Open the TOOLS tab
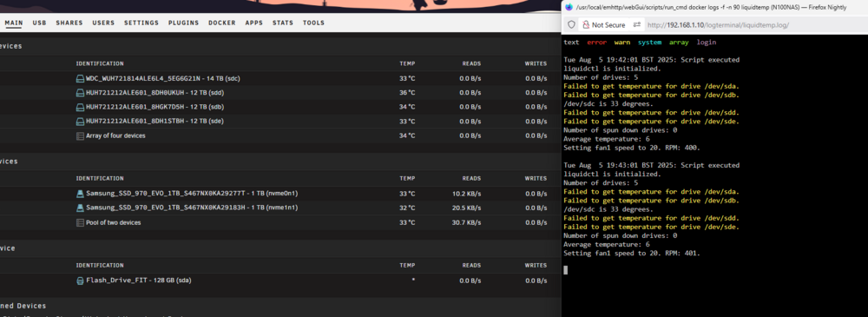 [313, 23]
